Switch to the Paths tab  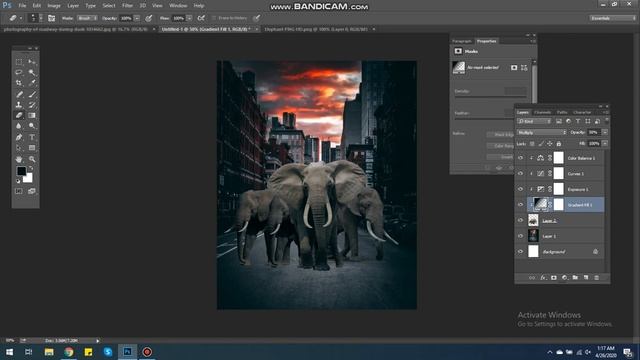(x=562, y=112)
